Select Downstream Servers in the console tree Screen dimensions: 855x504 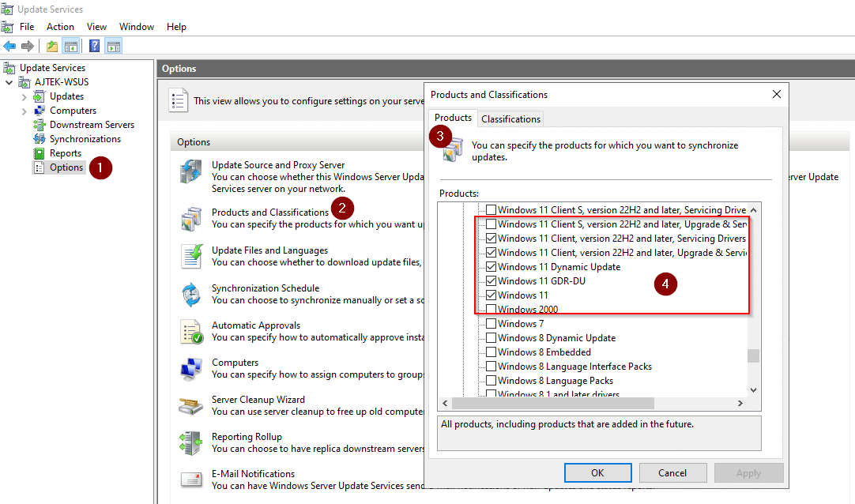[92, 125]
